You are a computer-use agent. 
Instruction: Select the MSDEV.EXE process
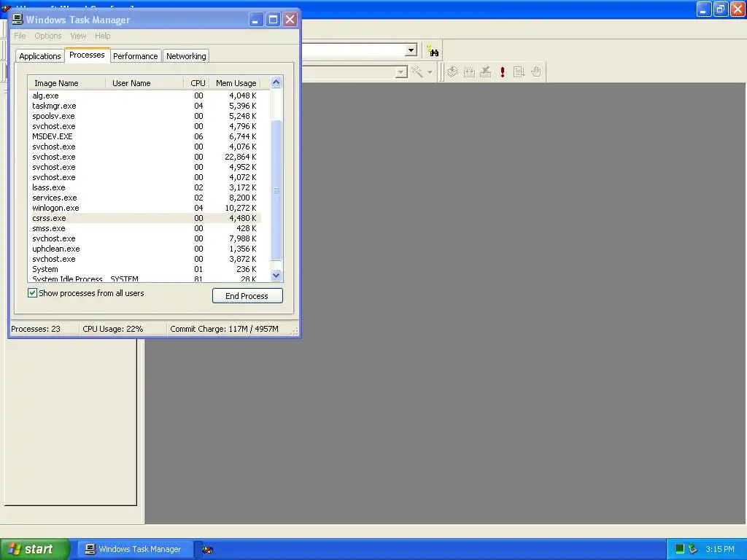(145, 136)
